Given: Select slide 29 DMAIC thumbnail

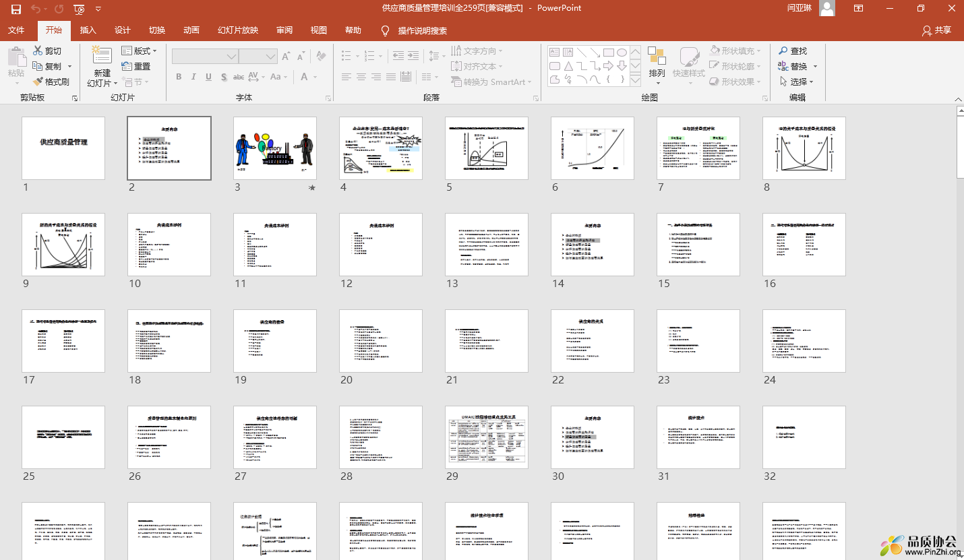Looking at the screenshot, I should click(487, 437).
